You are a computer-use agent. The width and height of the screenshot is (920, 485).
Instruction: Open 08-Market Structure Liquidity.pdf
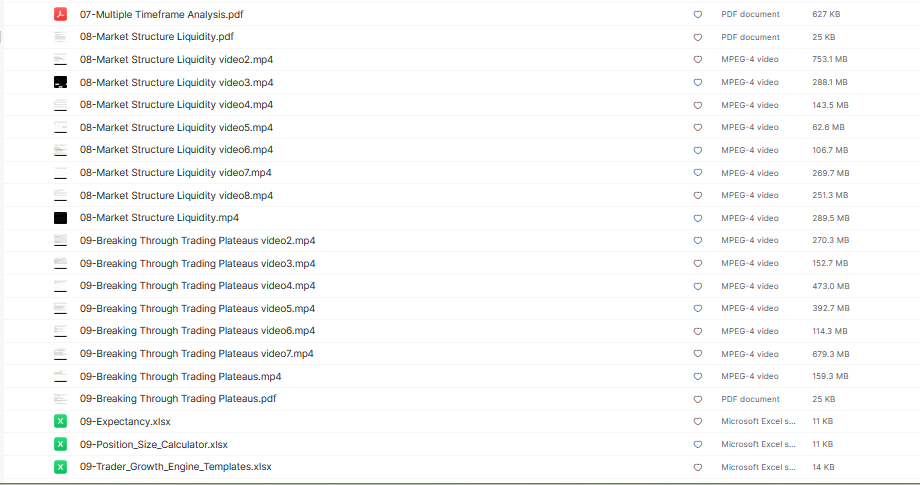tap(157, 36)
